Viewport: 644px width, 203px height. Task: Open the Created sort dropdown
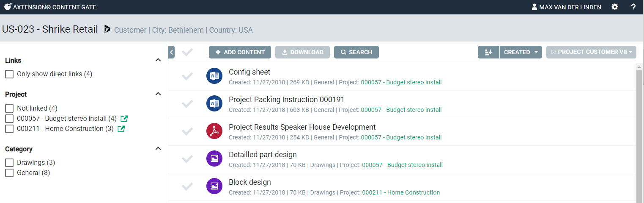coord(521,52)
